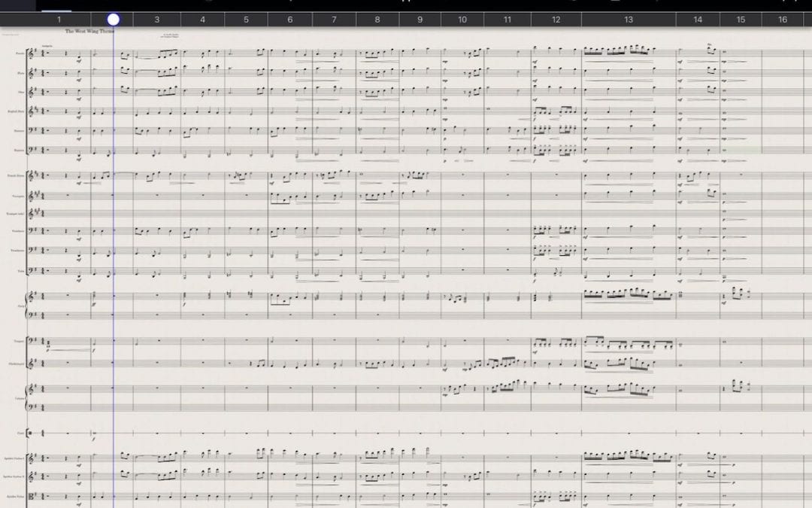Screen dimensions: 812x508
Task: Select the Timpani staff label
Action: [x=19, y=341]
